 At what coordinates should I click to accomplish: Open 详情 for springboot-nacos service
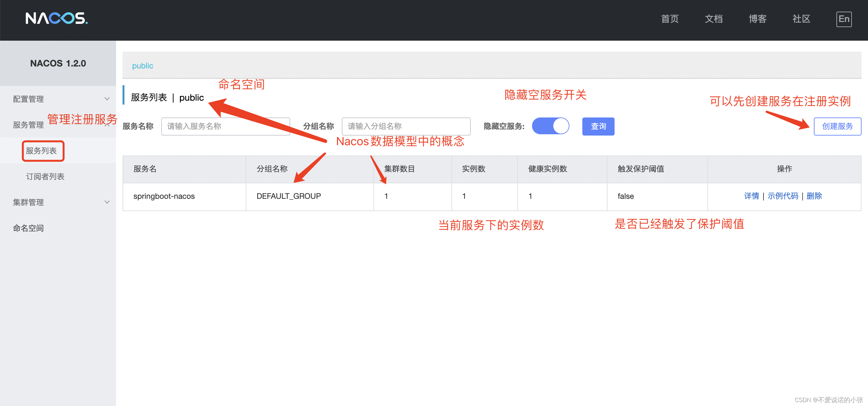(x=751, y=196)
